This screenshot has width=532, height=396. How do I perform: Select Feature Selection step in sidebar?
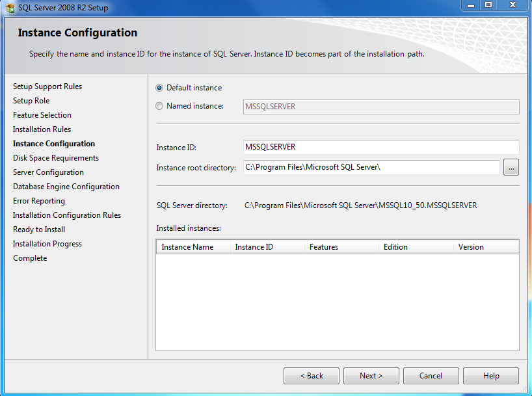coord(42,115)
